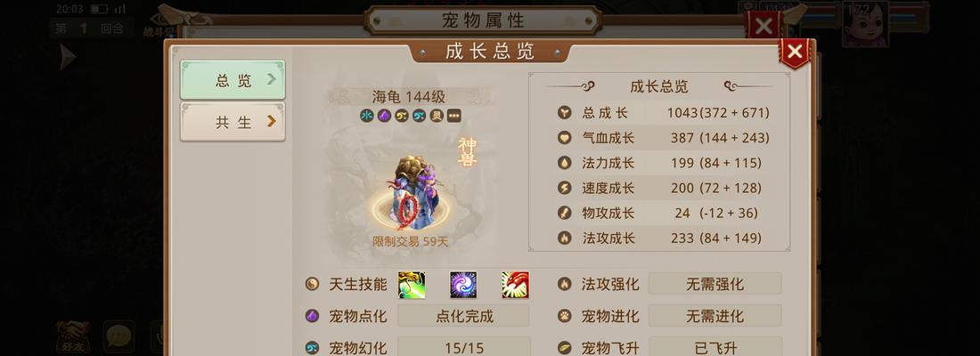Click the 已飞升 ascension button
980x356 pixels.
point(715,346)
